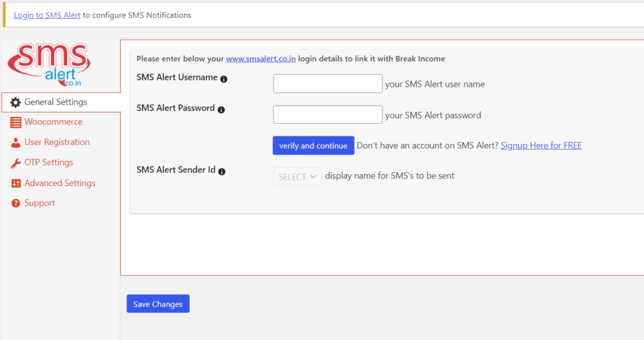644x340 pixels.
Task: Click Signup Here for FREE link
Action: tap(541, 145)
